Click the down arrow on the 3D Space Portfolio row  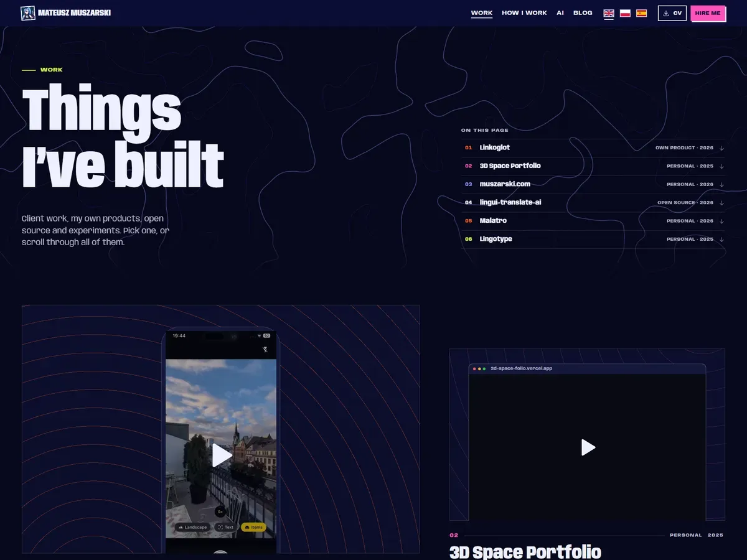coord(721,166)
